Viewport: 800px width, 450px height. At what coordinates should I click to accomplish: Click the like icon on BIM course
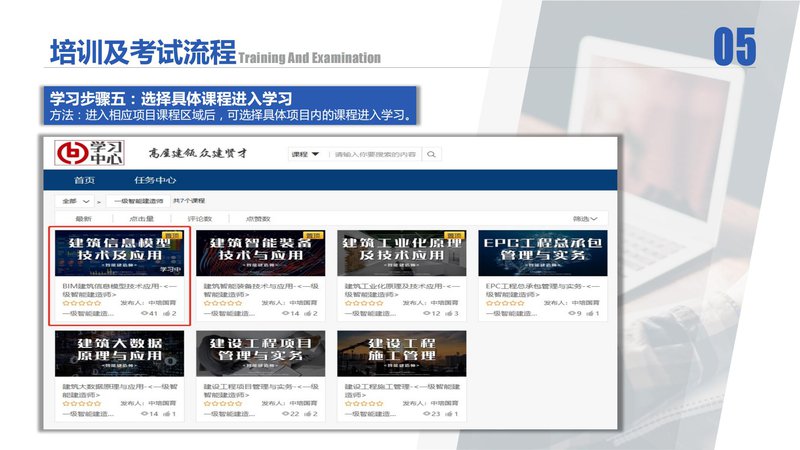(166, 313)
